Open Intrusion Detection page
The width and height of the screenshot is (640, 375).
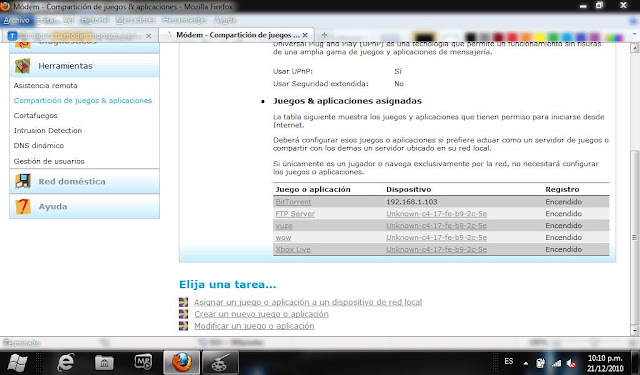pyautogui.click(x=48, y=131)
